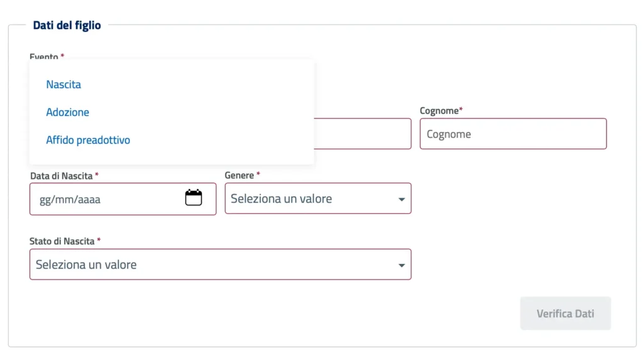Click the Stato di Nascita label

[x=62, y=241]
